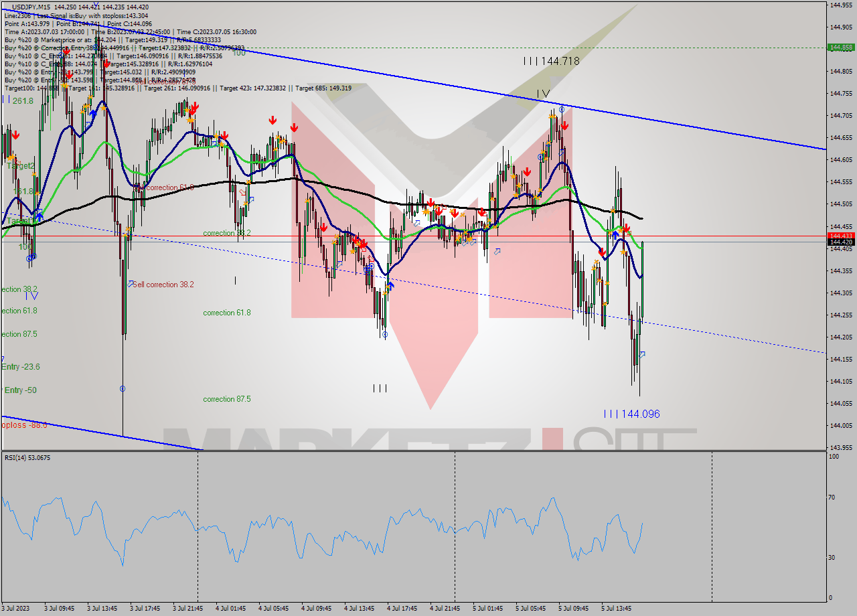Click the blue circle marker under the I V label

point(562,108)
